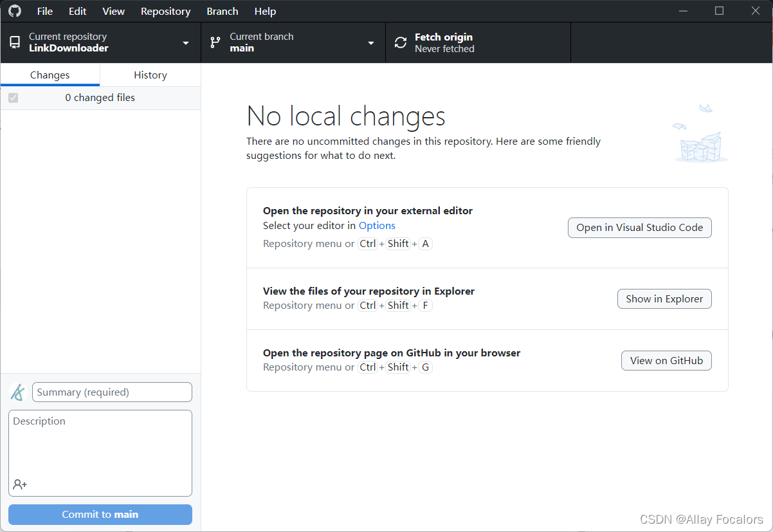Open editor Options via the link
This screenshot has width=773, height=532.
[377, 225]
